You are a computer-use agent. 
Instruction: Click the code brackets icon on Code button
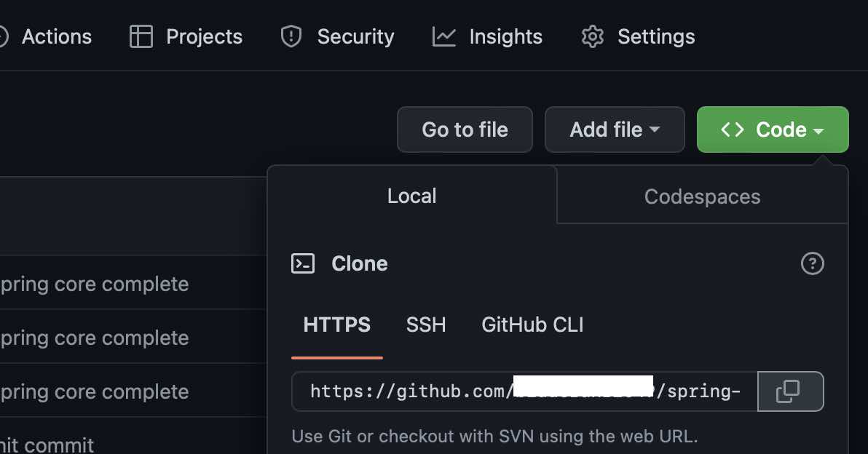coord(734,129)
